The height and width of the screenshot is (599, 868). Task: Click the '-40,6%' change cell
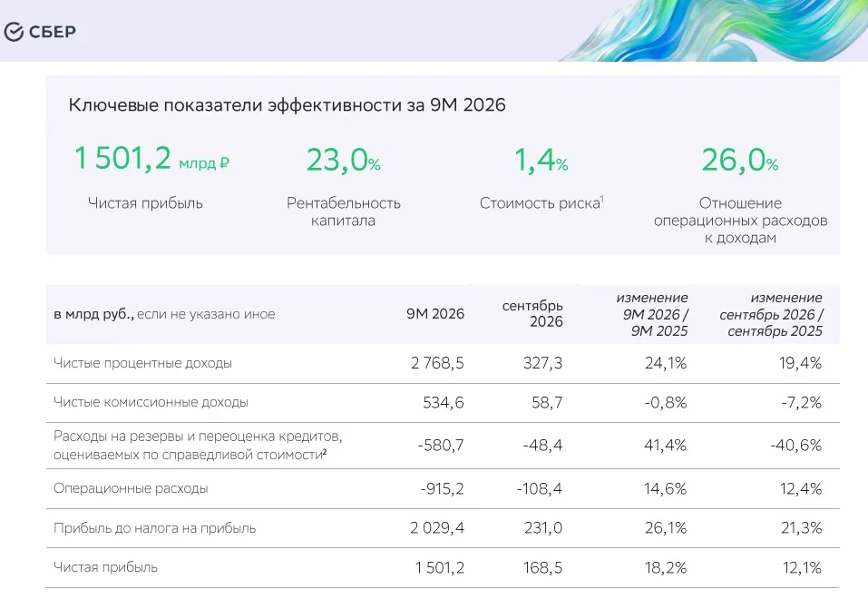(x=796, y=445)
